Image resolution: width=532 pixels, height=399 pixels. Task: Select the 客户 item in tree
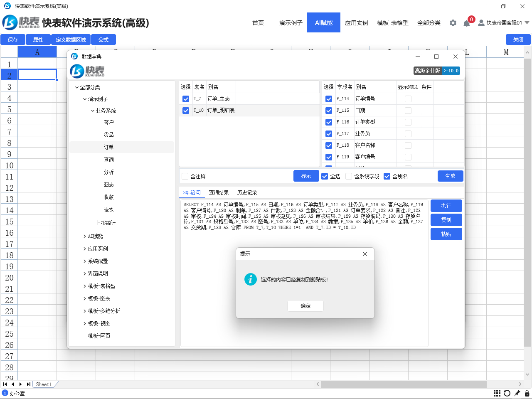(108, 122)
